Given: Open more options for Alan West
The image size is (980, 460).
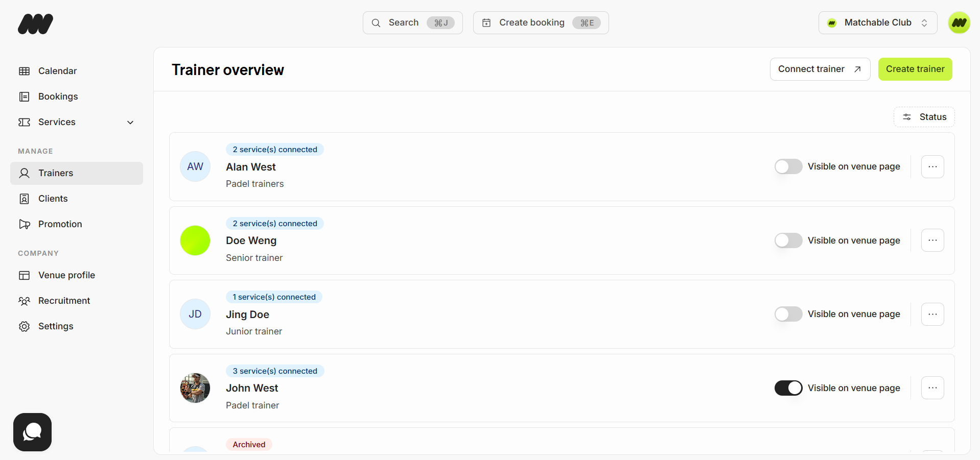Looking at the screenshot, I should (932, 166).
